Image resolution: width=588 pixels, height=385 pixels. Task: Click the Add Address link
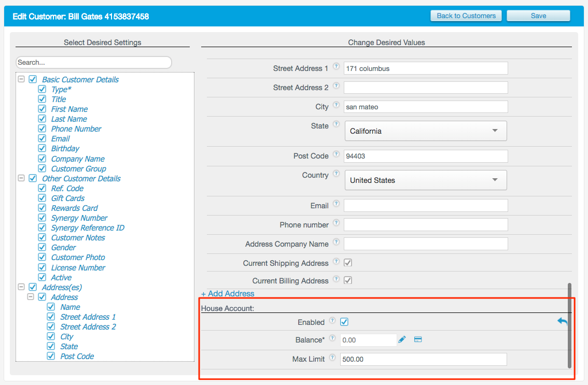pyautogui.click(x=227, y=293)
